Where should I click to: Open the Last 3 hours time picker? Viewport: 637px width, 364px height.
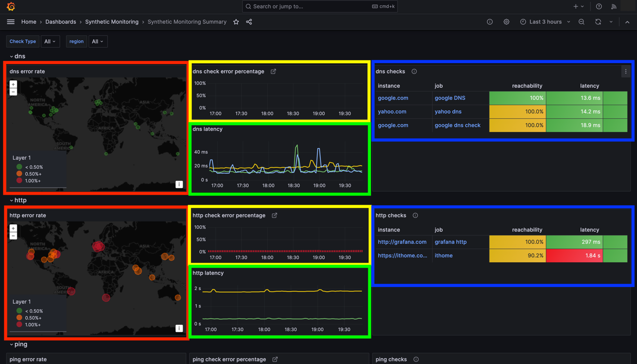tap(545, 22)
